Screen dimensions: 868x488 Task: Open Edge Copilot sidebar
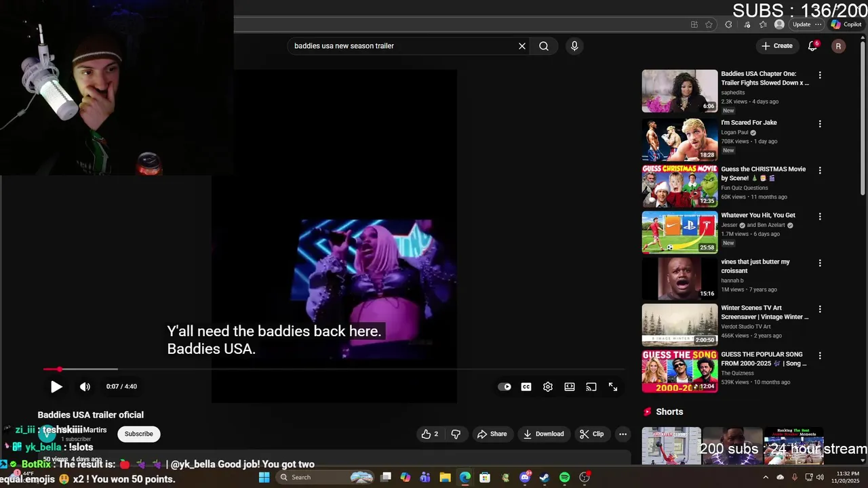coord(846,24)
